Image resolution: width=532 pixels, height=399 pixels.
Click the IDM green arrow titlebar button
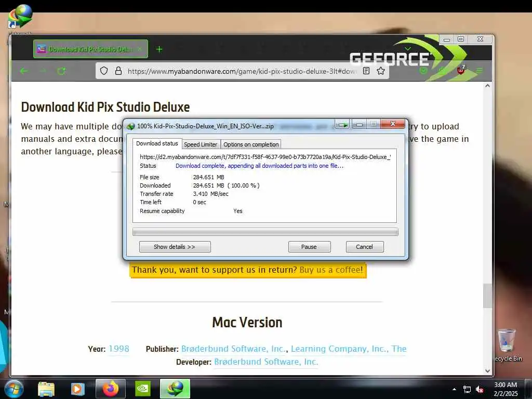tap(343, 125)
